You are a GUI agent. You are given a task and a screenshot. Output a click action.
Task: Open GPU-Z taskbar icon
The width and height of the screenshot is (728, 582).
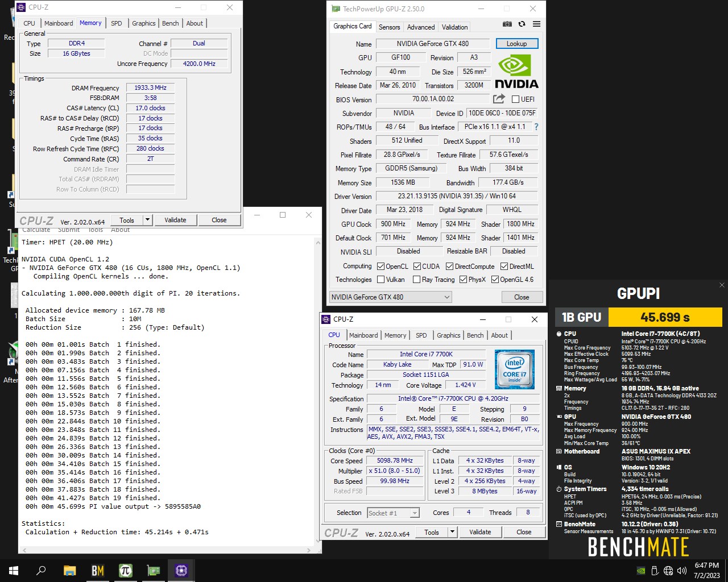(153, 571)
